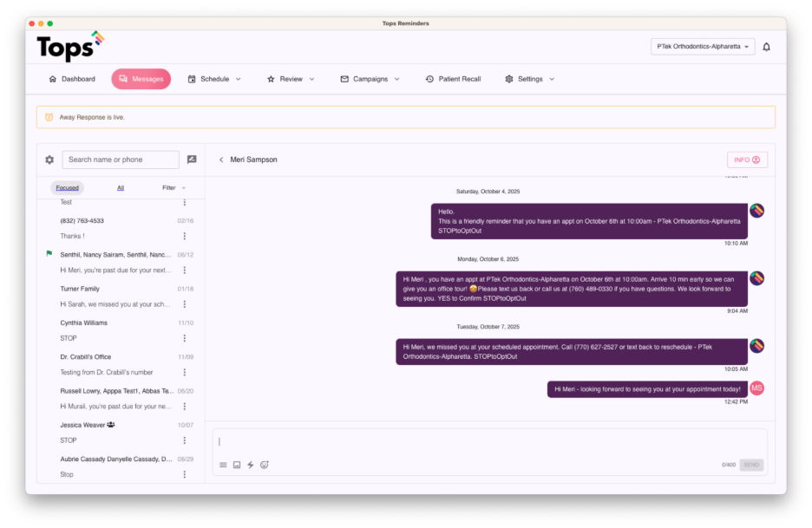Switch to the All conversations tab
812x528 pixels.
click(x=121, y=188)
